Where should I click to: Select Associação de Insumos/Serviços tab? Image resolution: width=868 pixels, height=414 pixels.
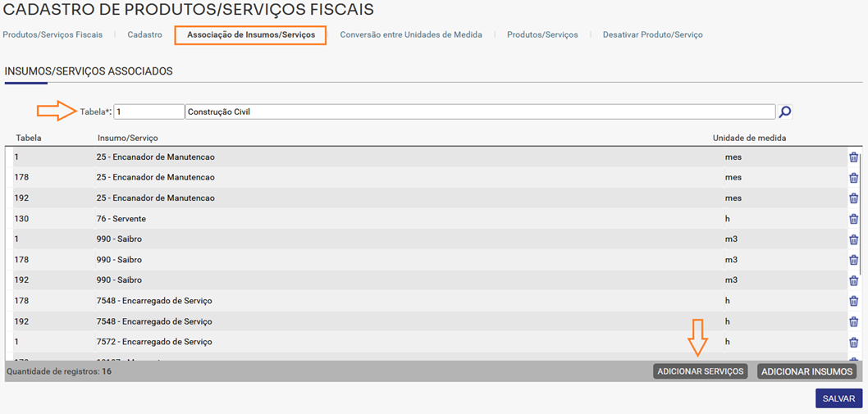tap(251, 34)
